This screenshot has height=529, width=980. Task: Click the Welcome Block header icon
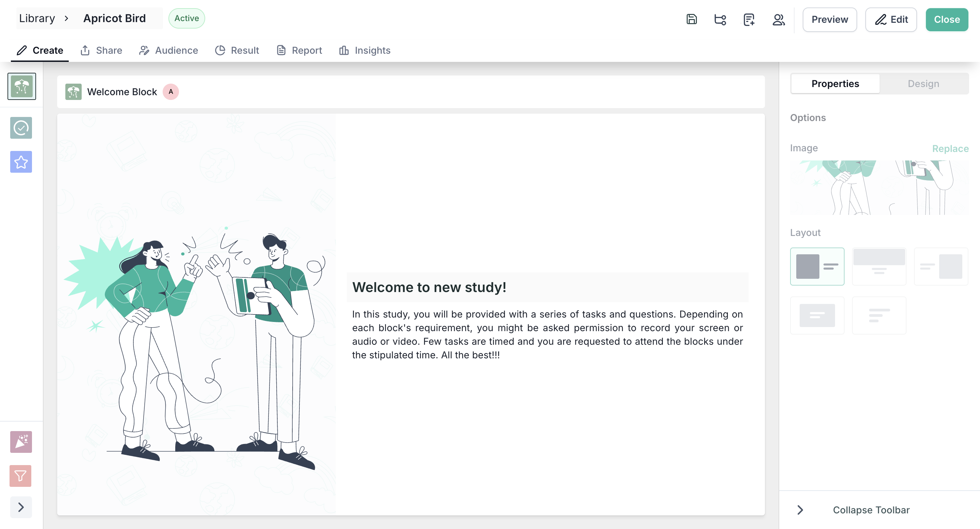point(73,92)
